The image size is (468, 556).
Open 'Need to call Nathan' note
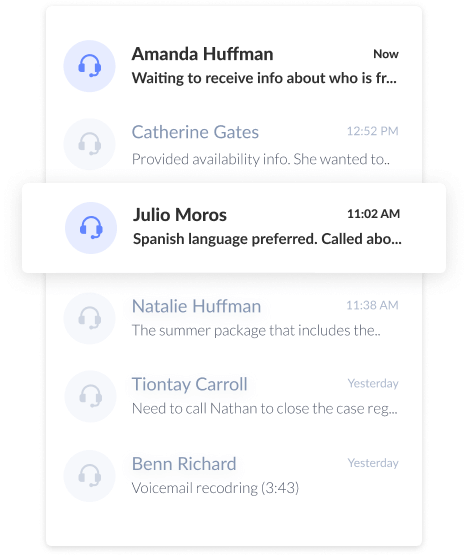pos(265,409)
